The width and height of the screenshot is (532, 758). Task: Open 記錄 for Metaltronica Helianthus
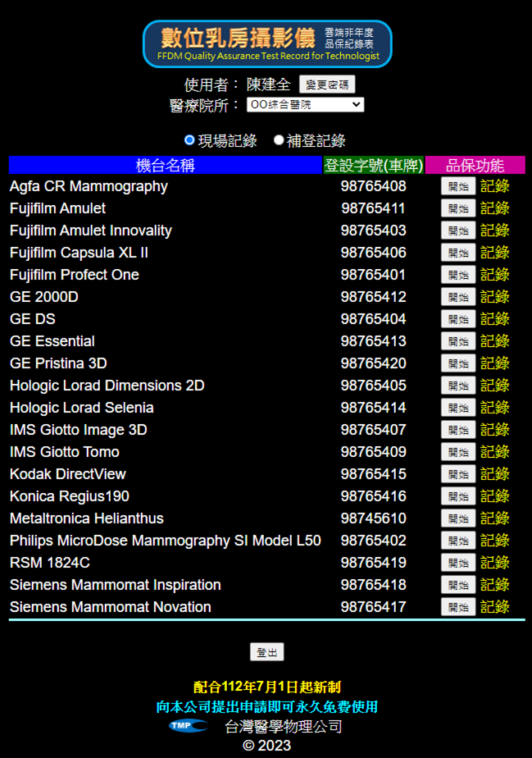pyautogui.click(x=494, y=518)
